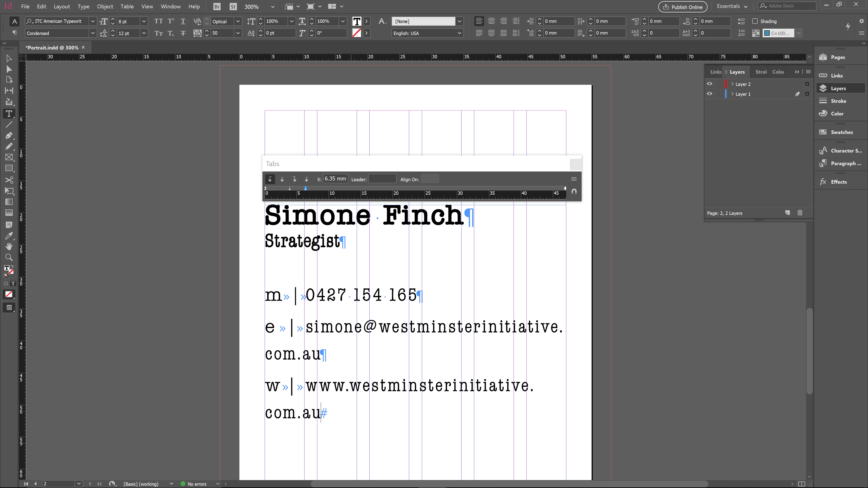This screenshot has height=488, width=868.
Task: Select the Eyedropper tool
Action: point(9,235)
